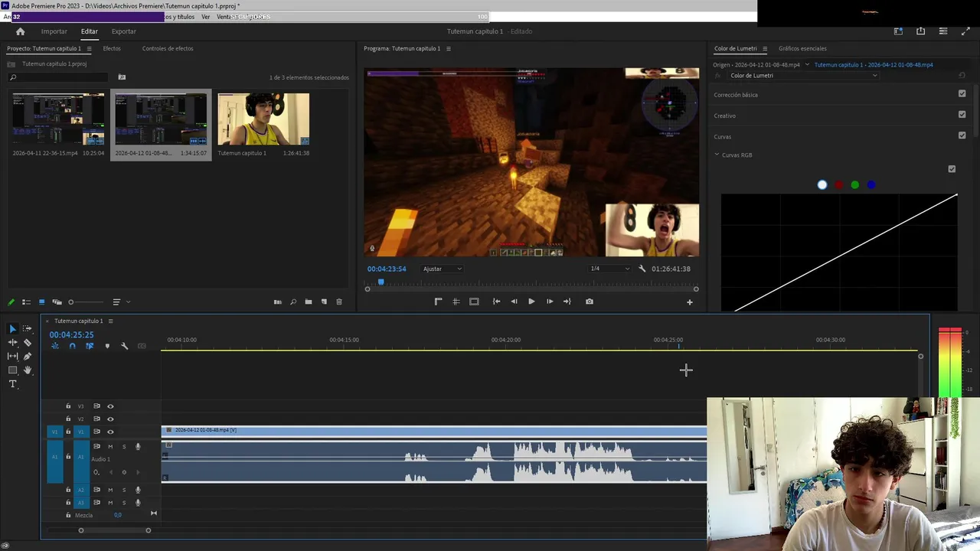Enable voice-over record on track A3
The width and height of the screenshot is (980, 551).
click(x=138, y=503)
